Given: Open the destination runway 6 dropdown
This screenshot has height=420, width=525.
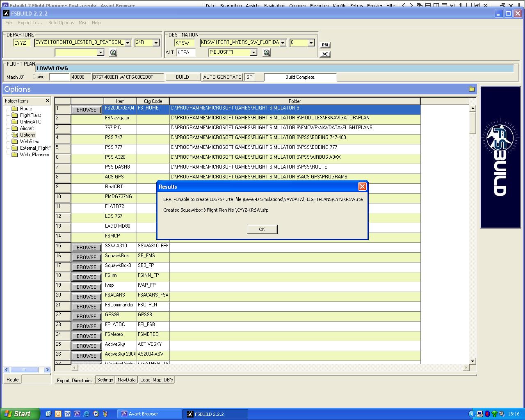Looking at the screenshot, I should pyautogui.click(x=311, y=43).
